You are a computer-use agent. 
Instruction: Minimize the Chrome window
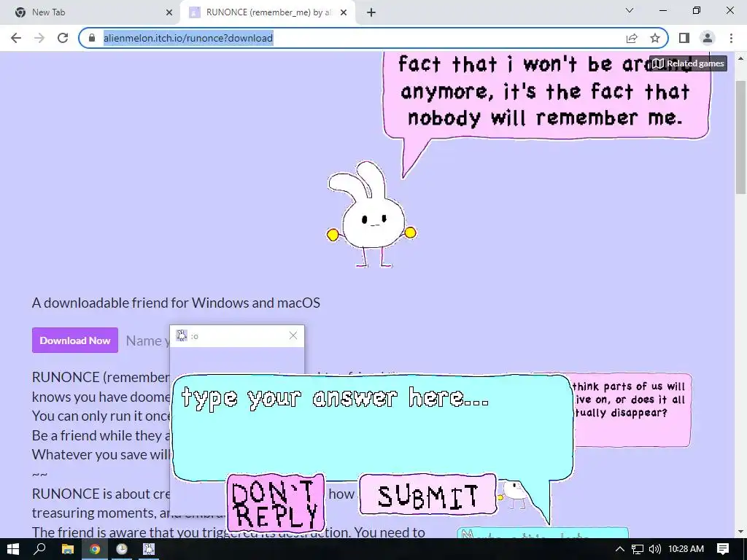pyautogui.click(x=663, y=10)
